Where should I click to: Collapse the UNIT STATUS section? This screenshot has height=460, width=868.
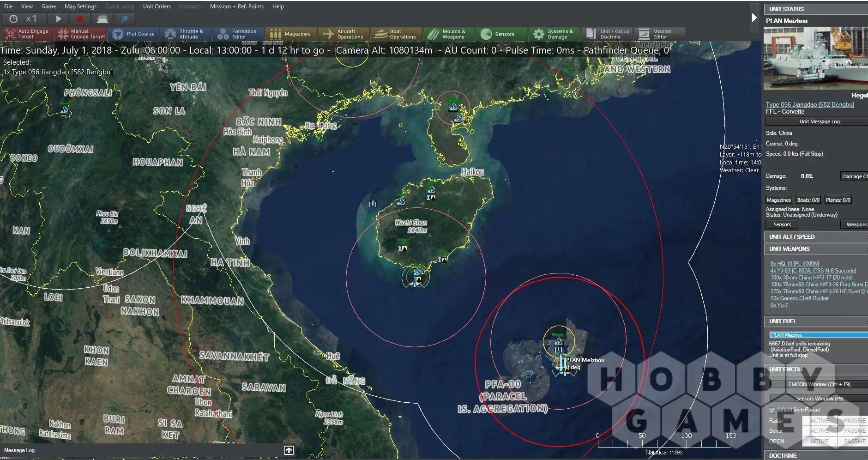click(815, 9)
